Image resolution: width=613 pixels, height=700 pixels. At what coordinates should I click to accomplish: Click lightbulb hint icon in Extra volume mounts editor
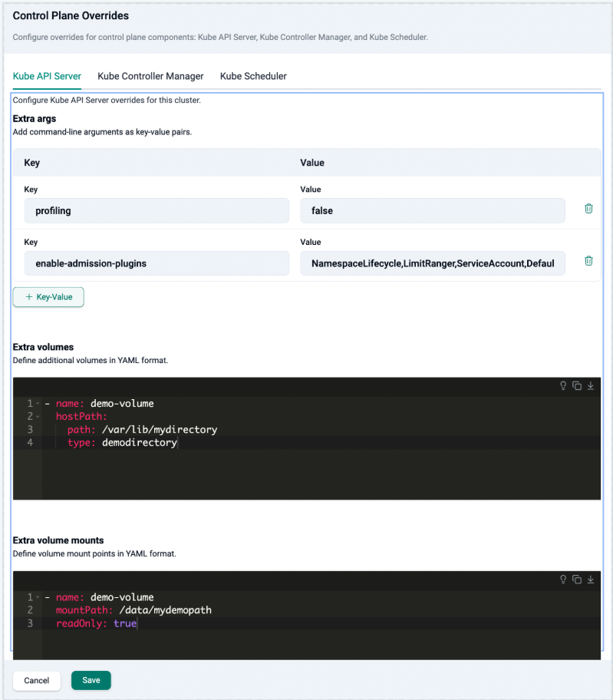point(563,579)
